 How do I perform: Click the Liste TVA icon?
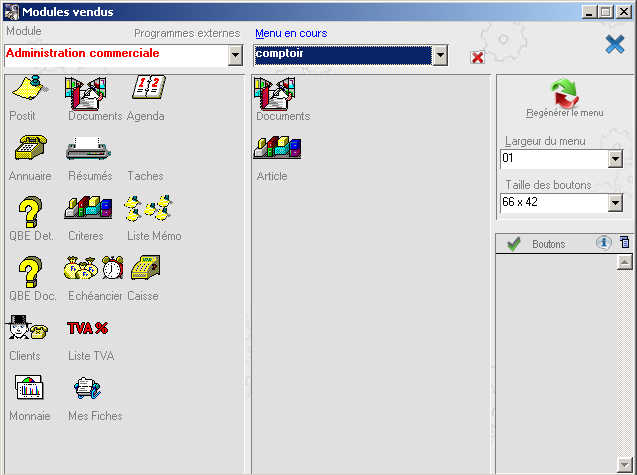pos(88,330)
